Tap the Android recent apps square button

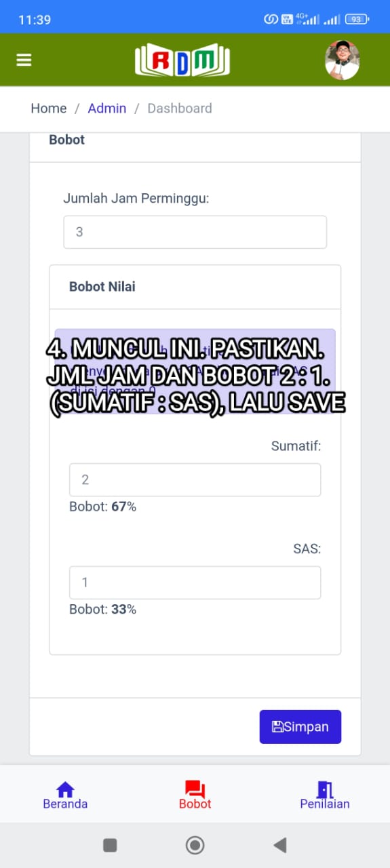110,845
